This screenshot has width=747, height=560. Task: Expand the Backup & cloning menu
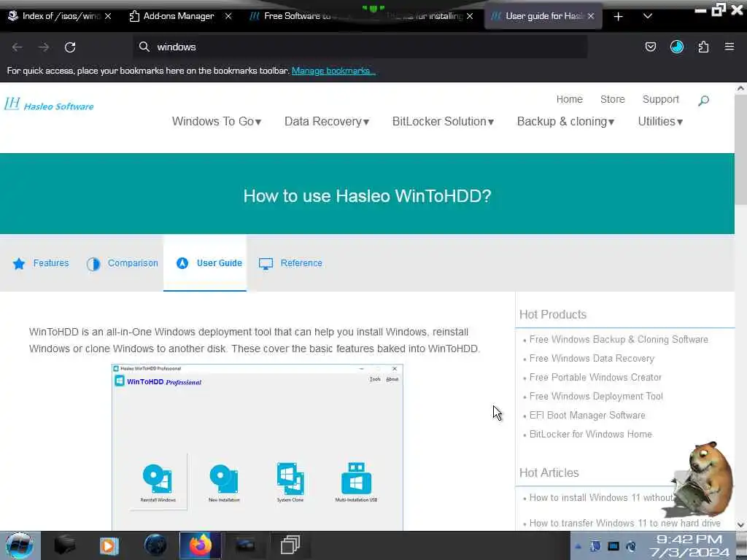565,122
